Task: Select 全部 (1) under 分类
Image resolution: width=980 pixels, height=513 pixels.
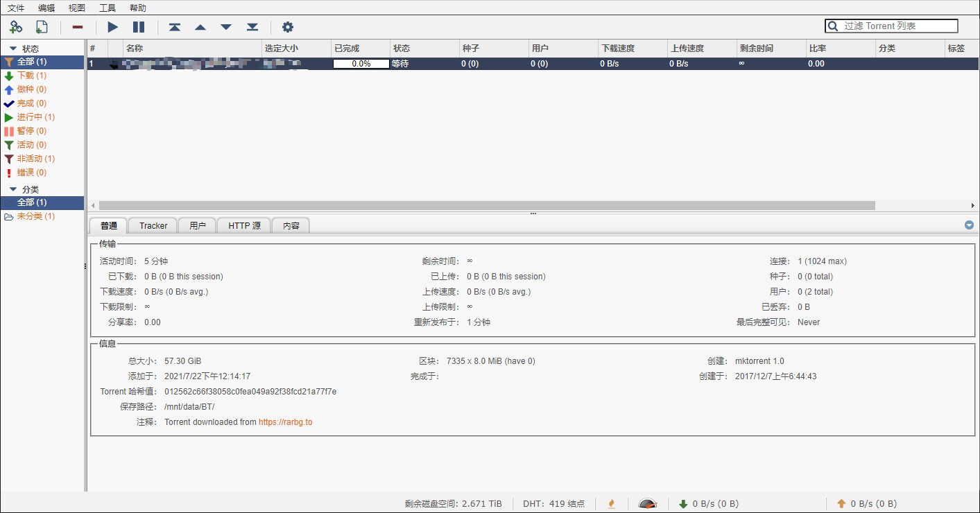Action: pyautogui.click(x=42, y=202)
